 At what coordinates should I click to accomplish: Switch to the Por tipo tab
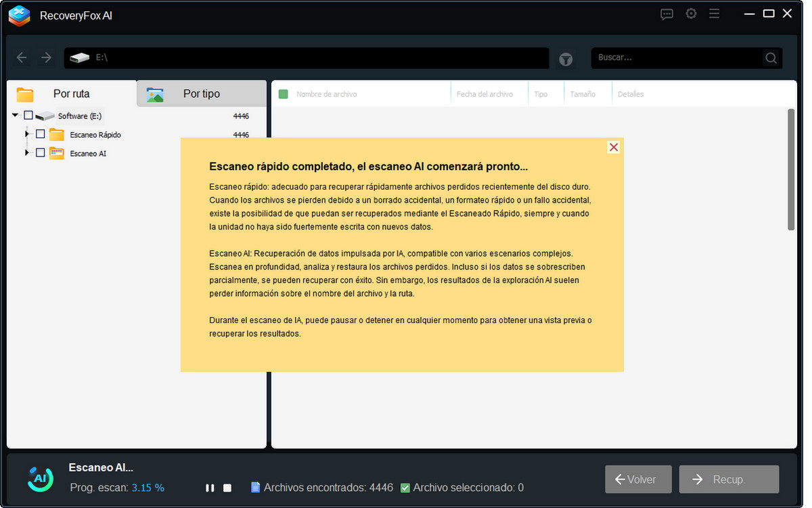(201, 93)
